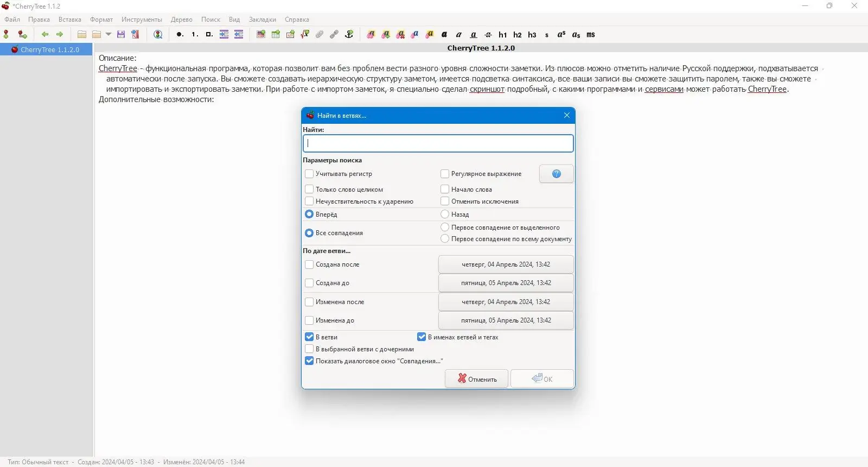868x467 pixels.
Task: Check 'В выбранной ветви с дочерними'
Action: pos(309,349)
